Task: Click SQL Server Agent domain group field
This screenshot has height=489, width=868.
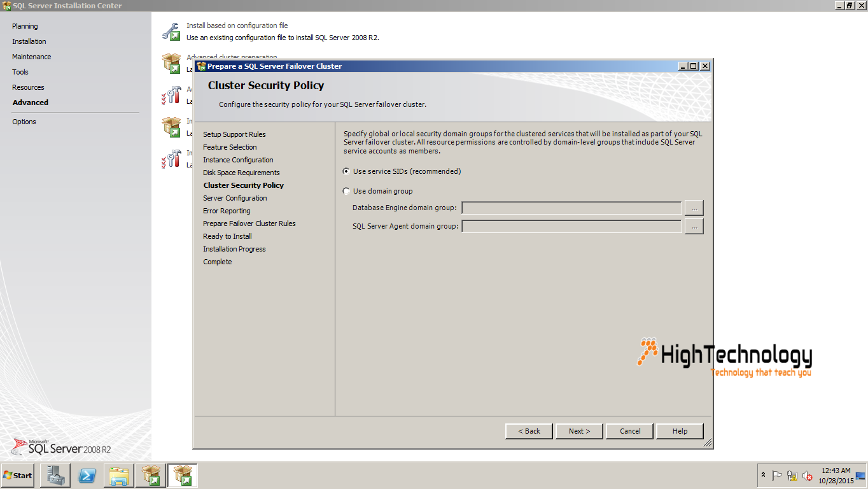Action: click(571, 227)
